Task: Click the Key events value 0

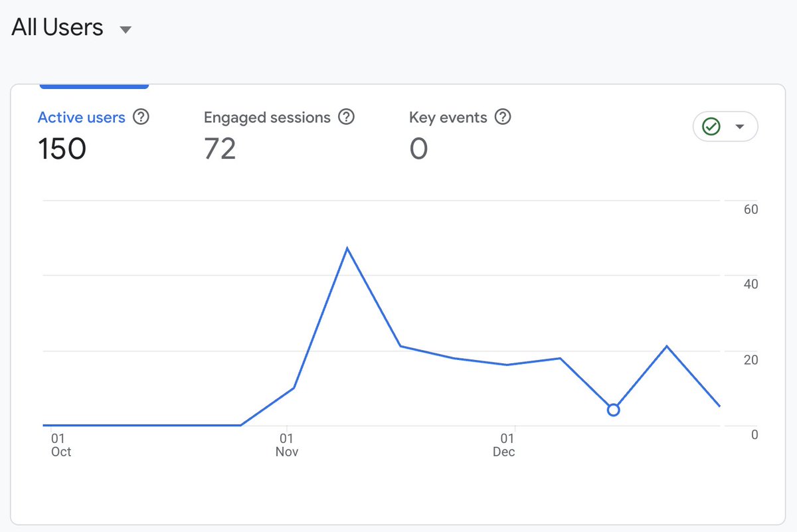Action: (x=418, y=149)
